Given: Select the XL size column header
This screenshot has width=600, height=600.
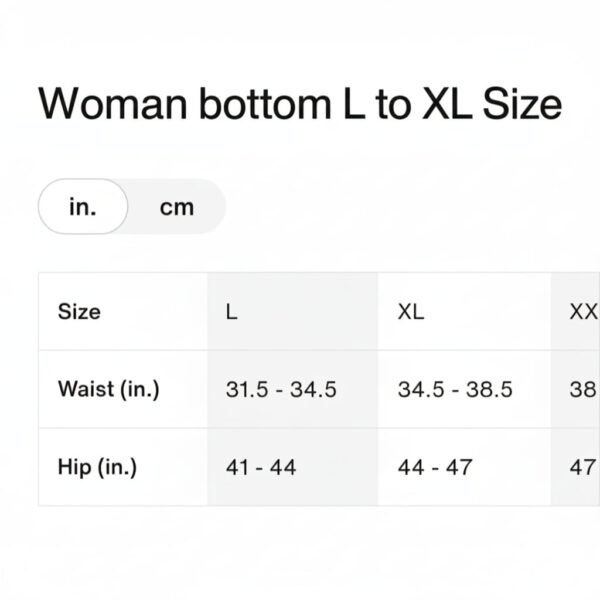Looking at the screenshot, I should [411, 311].
